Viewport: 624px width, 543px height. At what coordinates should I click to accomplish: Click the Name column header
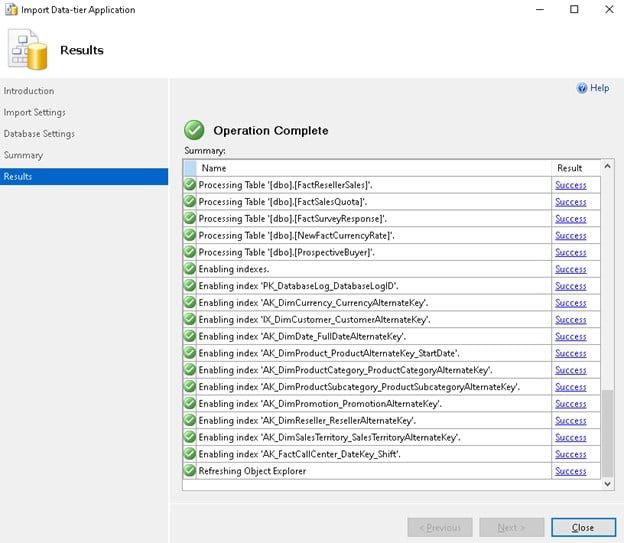click(x=214, y=168)
